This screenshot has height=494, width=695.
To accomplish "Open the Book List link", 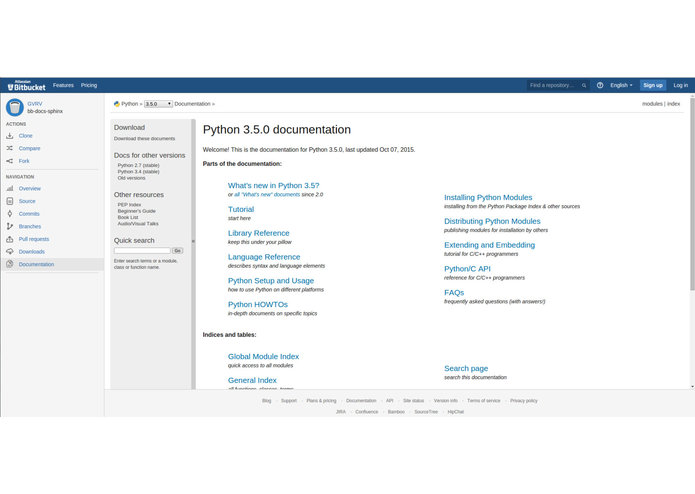I will [x=128, y=217].
